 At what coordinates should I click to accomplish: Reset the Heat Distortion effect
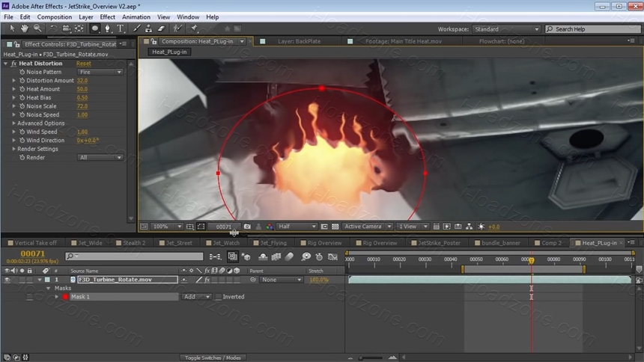coord(83,64)
